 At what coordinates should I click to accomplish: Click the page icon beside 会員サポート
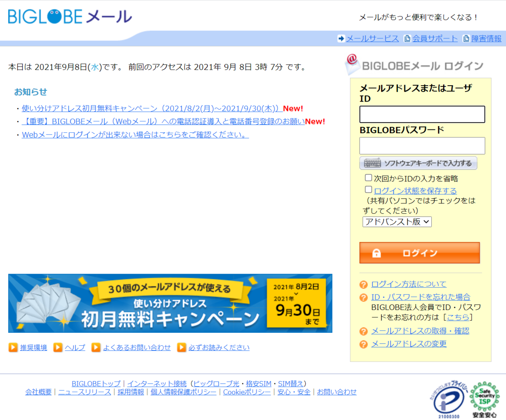click(407, 39)
